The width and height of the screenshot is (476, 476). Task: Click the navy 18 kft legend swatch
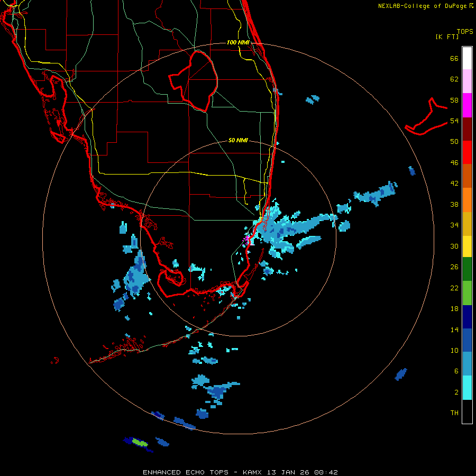click(x=467, y=317)
